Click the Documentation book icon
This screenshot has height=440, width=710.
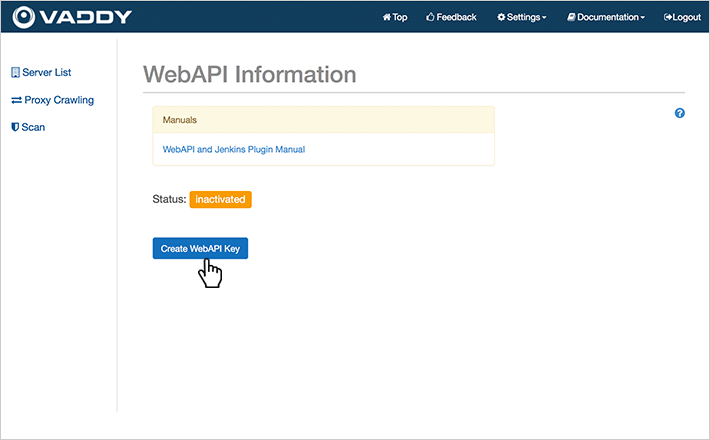coord(571,17)
